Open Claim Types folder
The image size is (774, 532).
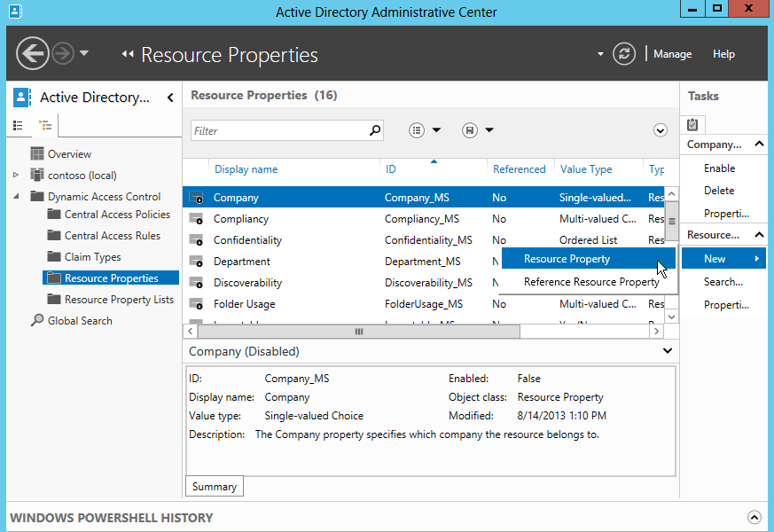92,256
